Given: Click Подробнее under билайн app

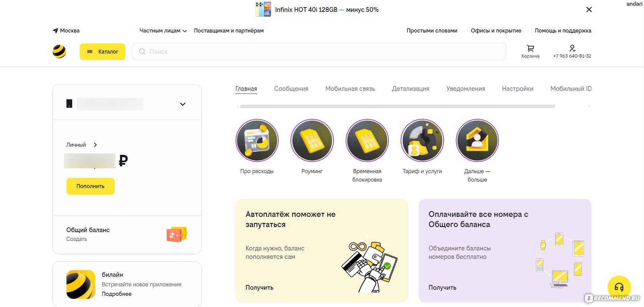Looking at the screenshot, I should click(117, 294).
